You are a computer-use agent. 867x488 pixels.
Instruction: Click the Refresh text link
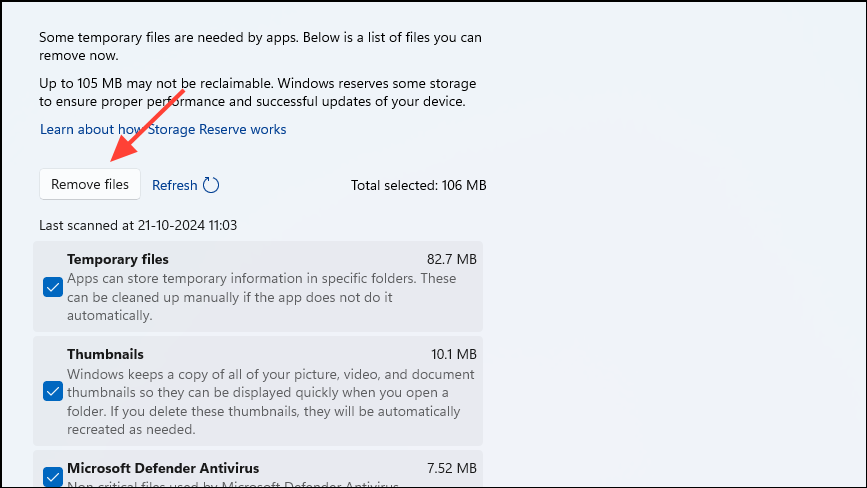pyautogui.click(x=174, y=185)
